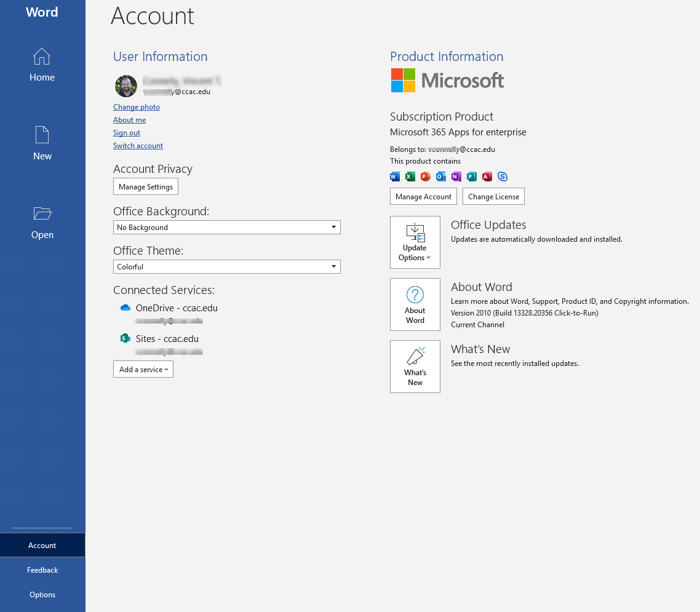This screenshot has height=612, width=700.
Task: Expand the Add a service menu
Action: pyautogui.click(x=143, y=369)
